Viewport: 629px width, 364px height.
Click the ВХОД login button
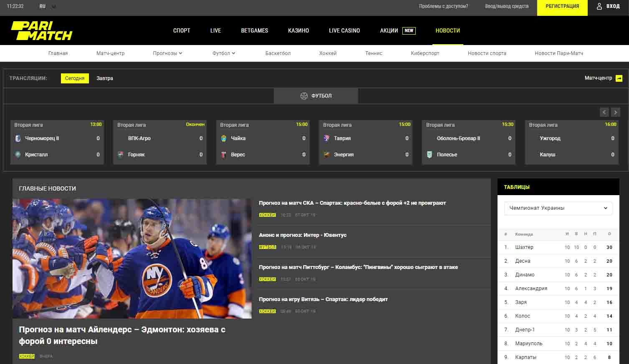click(x=608, y=6)
